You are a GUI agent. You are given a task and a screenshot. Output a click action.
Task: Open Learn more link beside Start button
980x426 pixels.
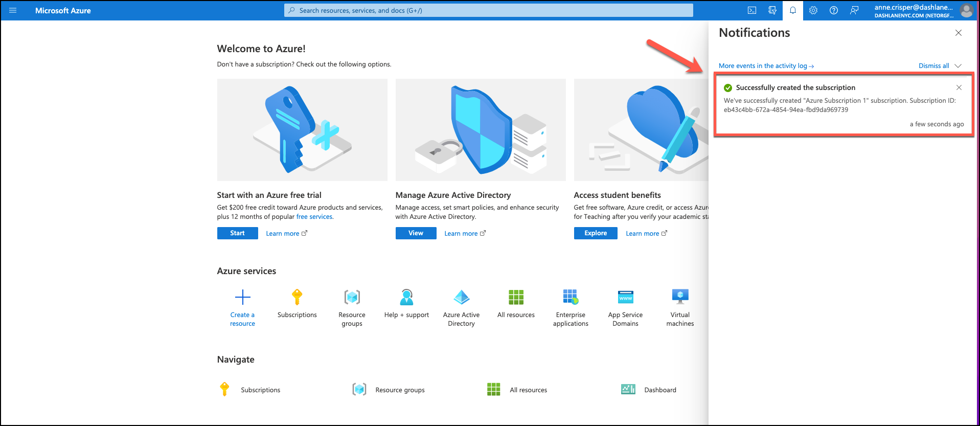pyautogui.click(x=287, y=233)
